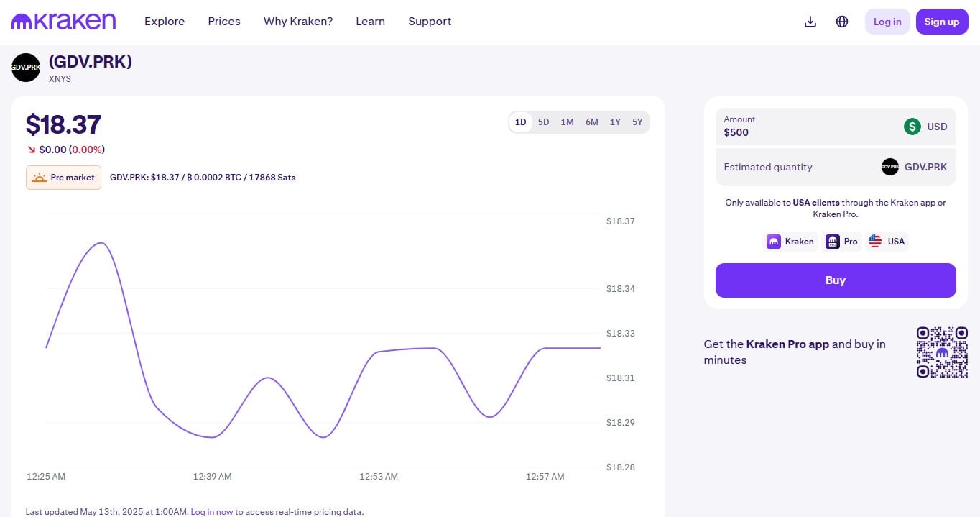This screenshot has height=517, width=980.
Task: Click the Kraken Pro app QR code
Action: click(942, 352)
